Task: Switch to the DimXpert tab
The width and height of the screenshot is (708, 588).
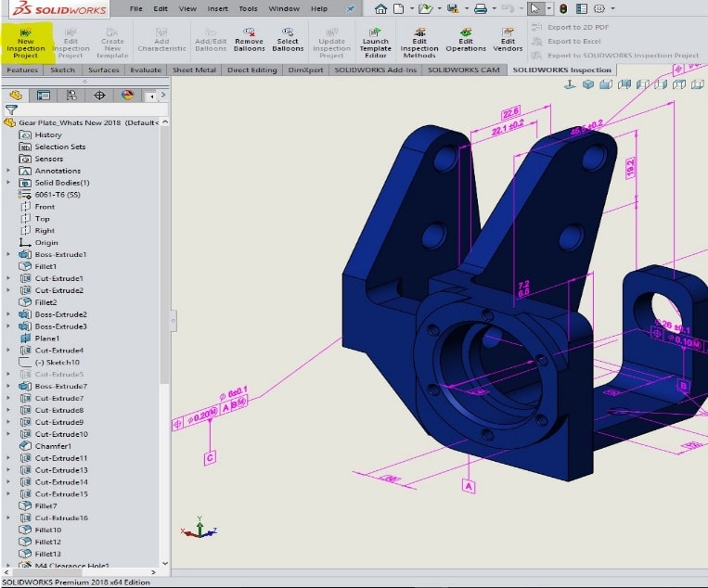Action: point(305,70)
